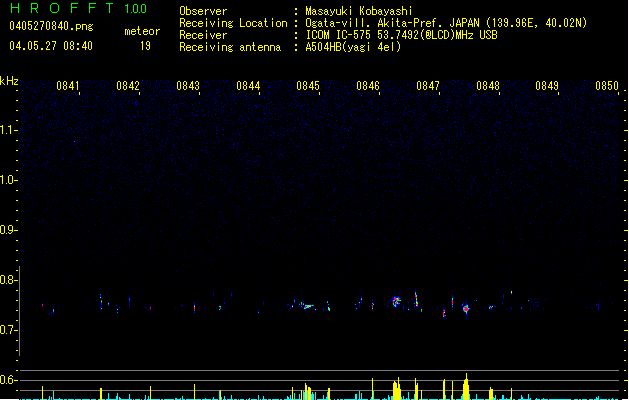This screenshot has height=400, width=629.
Task: Click the 0.7 kHz axis label
Action: (x=8, y=330)
